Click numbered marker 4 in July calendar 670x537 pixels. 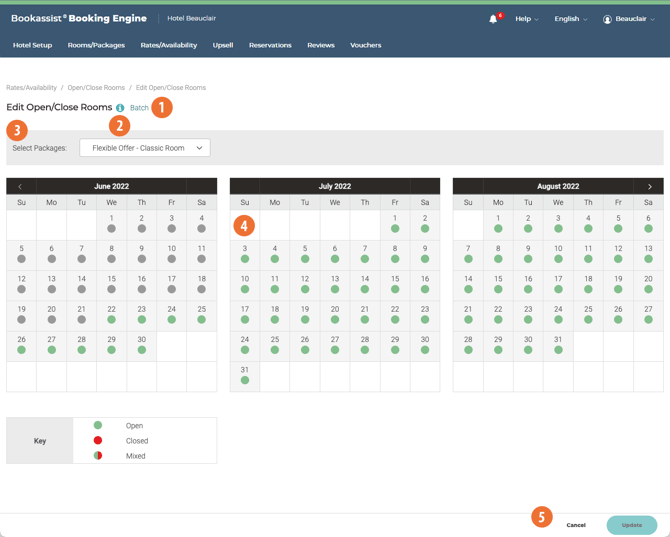point(244,225)
